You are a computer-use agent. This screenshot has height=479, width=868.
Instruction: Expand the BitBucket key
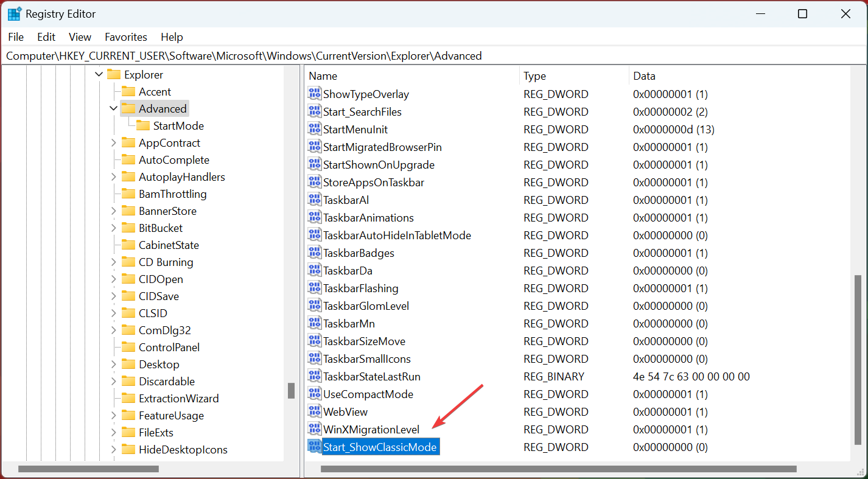click(x=114, y=228)
